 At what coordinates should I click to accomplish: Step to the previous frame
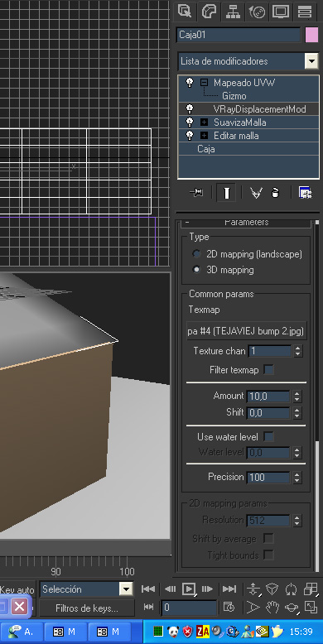coord(170,589)
